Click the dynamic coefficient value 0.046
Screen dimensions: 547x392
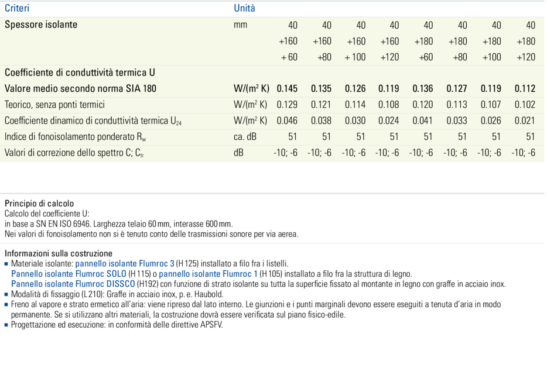click(x=287, y=121)
